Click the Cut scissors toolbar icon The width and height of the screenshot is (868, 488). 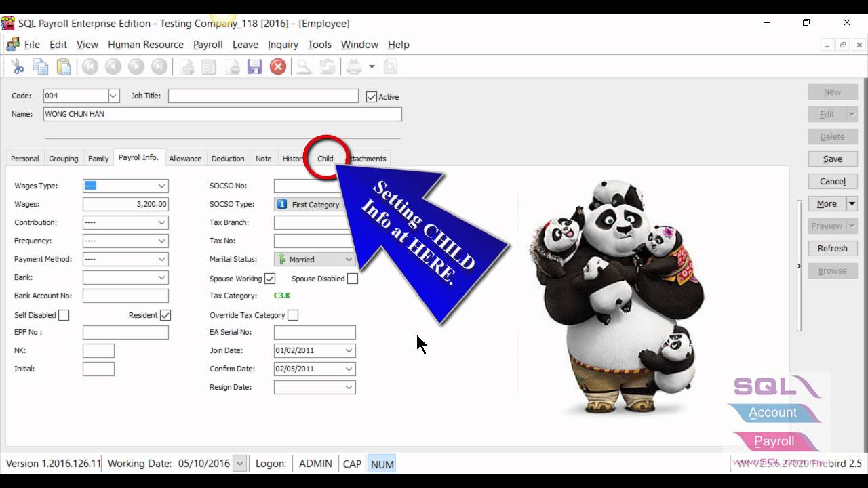[18, 66]
